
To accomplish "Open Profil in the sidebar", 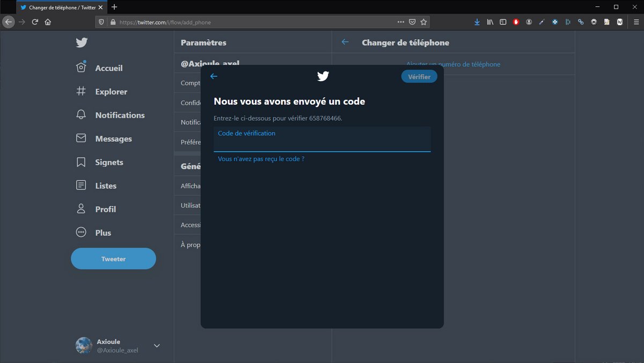I will point(105,209).
